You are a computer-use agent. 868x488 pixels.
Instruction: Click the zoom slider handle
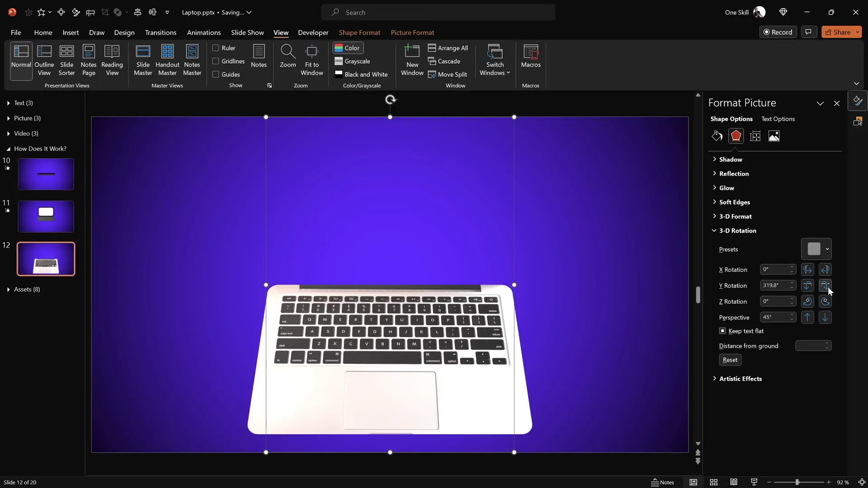797,482
